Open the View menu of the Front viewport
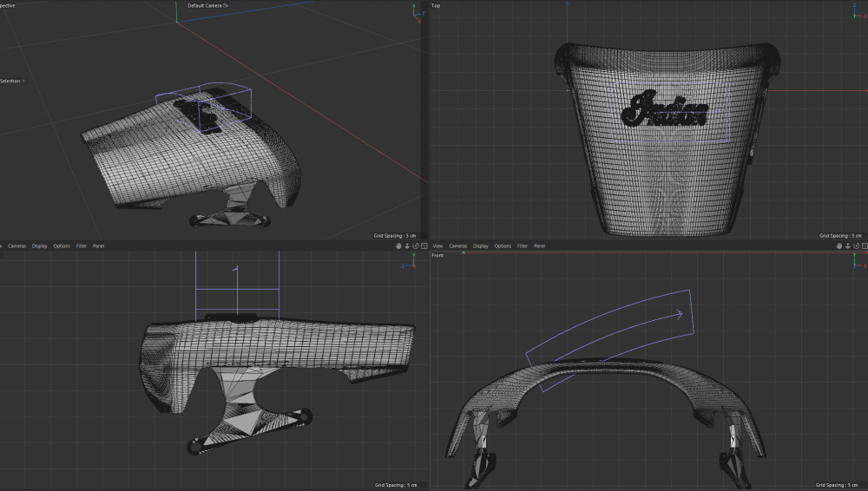The height and width of the screenshot is (491, 868). 437,246
